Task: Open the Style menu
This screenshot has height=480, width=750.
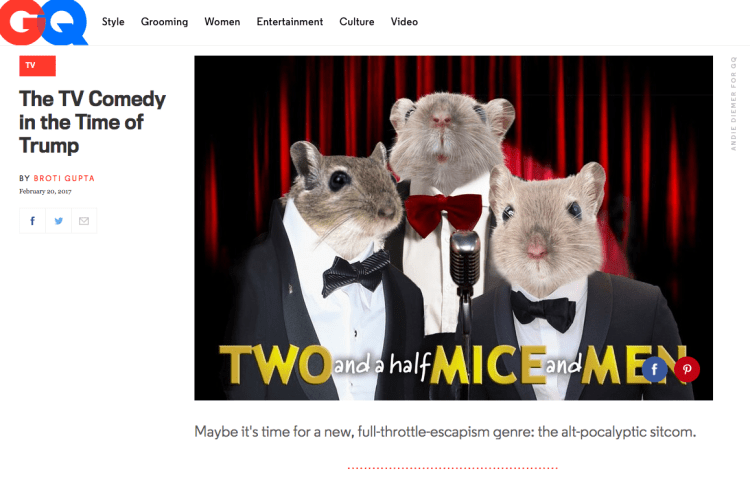Action: click(113, 22)
